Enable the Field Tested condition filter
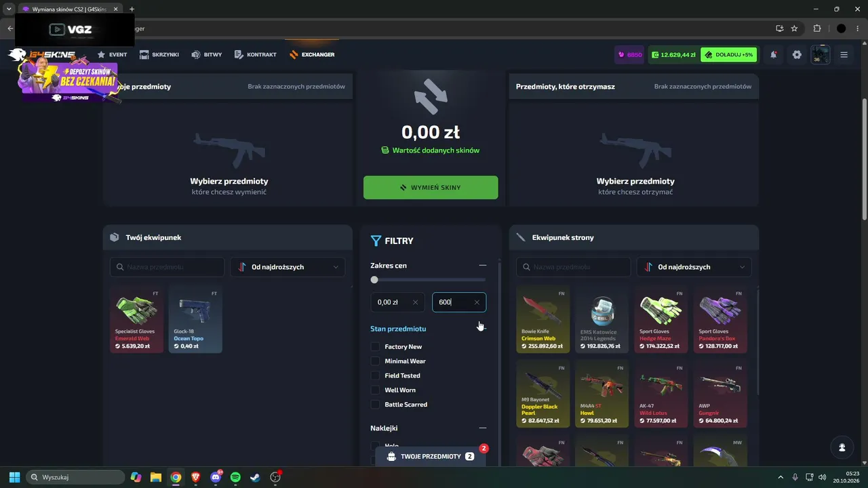868x488 pixels. coord(375,375)
